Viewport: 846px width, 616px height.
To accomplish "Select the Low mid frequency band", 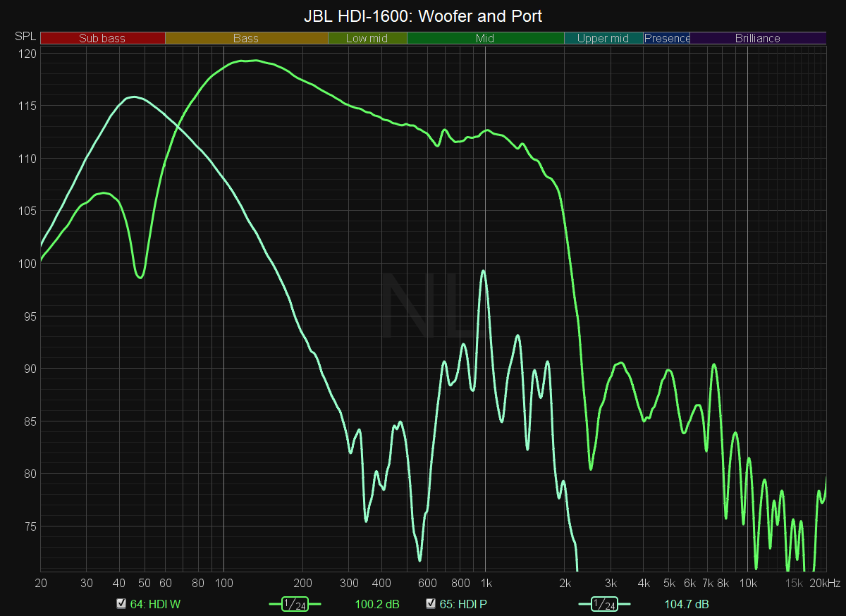I will click(367, 38).
